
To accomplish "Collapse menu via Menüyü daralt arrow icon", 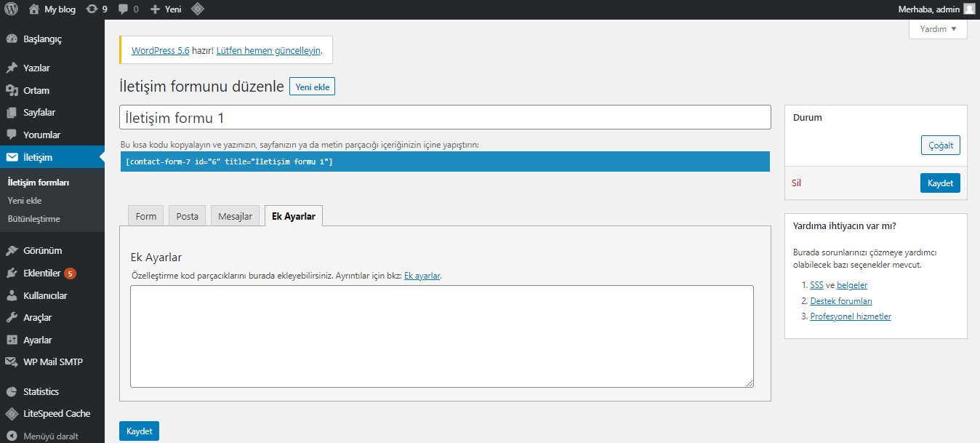I will [12, 436].
